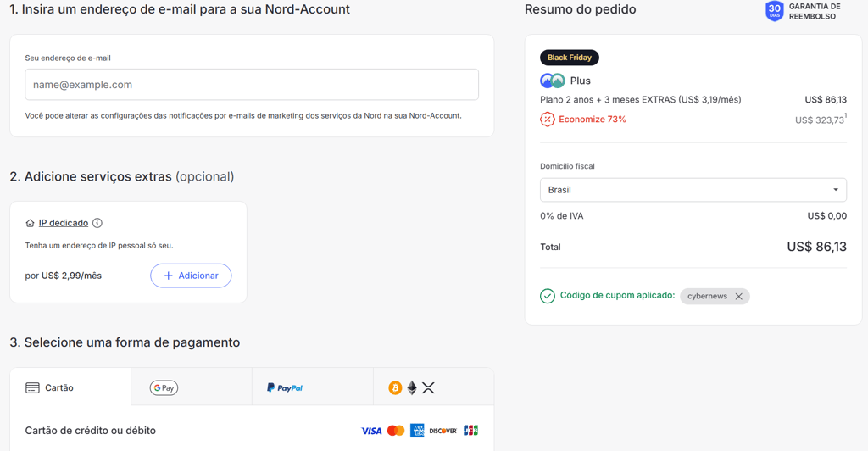Click the Visa logo
Viewport: 868px width, 451px height.
coord(371,431)
